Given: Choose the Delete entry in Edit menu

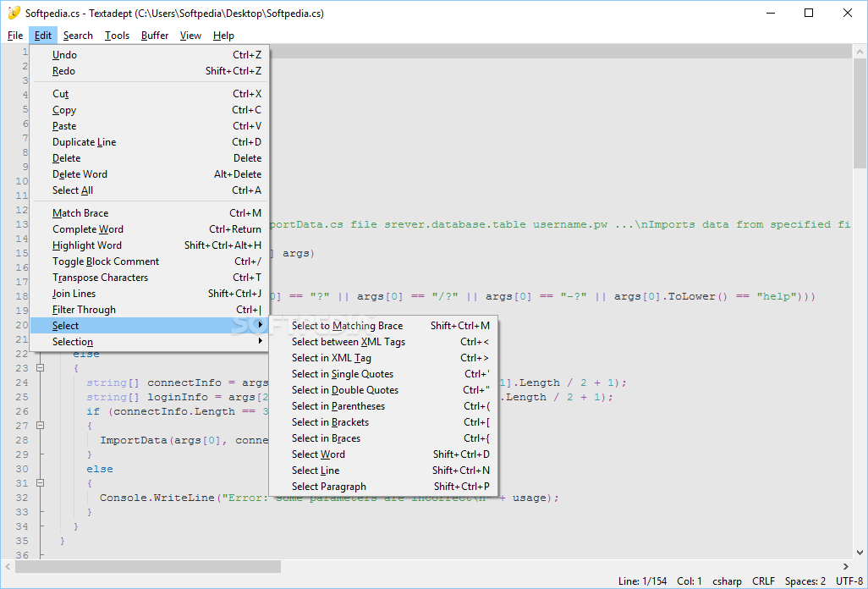Looking at the screenshot, I should 150,158.
